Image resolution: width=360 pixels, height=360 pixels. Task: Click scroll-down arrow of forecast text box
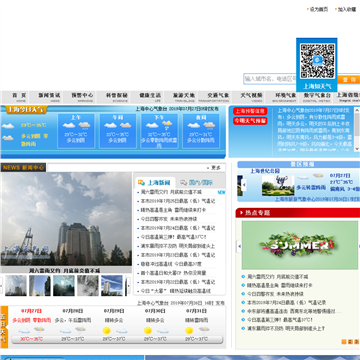click(x=357, y=149)
